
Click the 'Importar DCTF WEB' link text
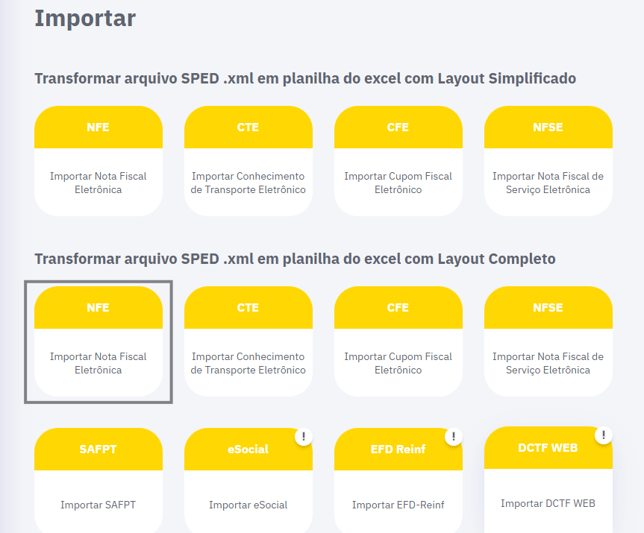[x=548, y=503]
